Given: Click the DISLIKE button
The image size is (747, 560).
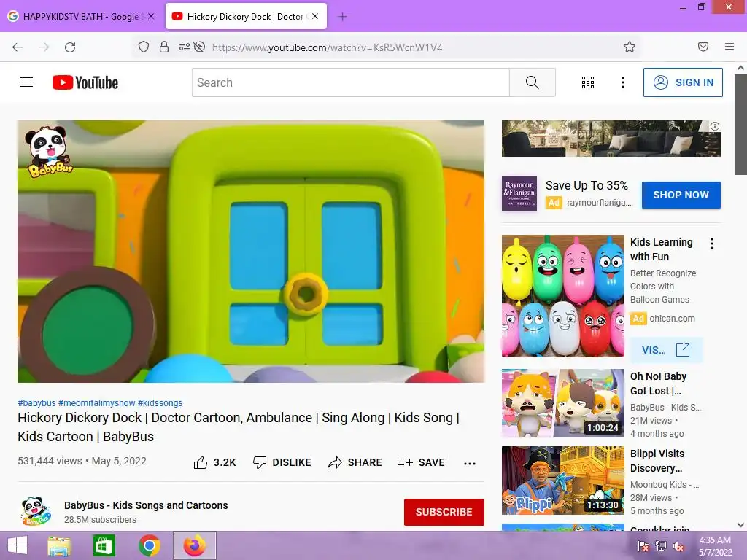Looking at the screenshot, I should pos(282,462).
